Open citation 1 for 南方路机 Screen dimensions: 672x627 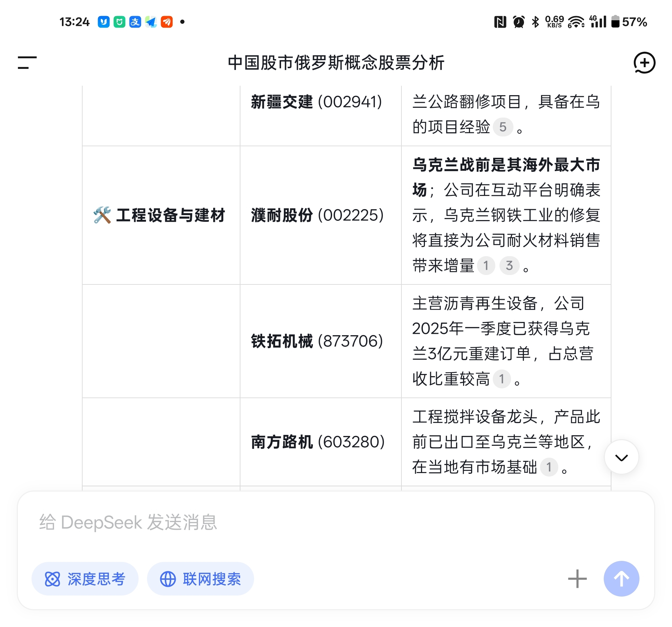(x=548, y=467)
